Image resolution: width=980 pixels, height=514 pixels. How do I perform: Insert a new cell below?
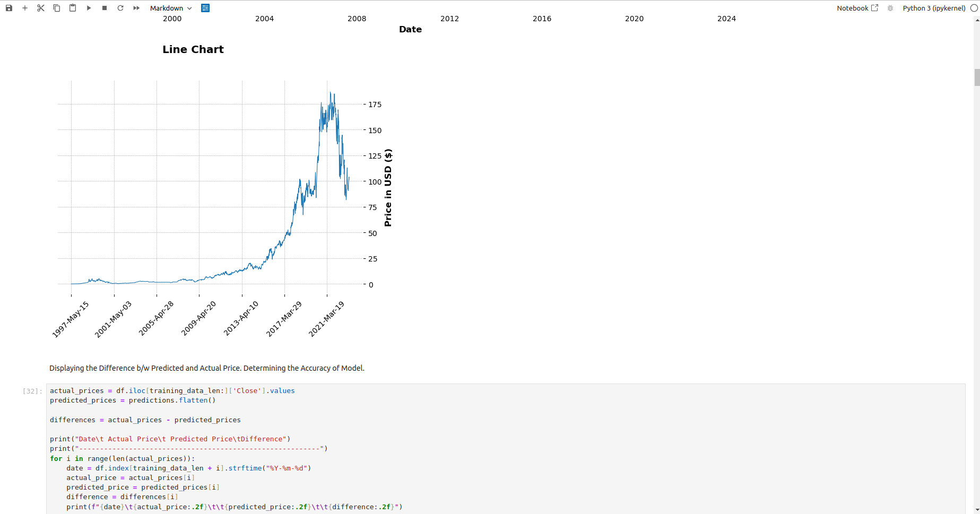24,8
